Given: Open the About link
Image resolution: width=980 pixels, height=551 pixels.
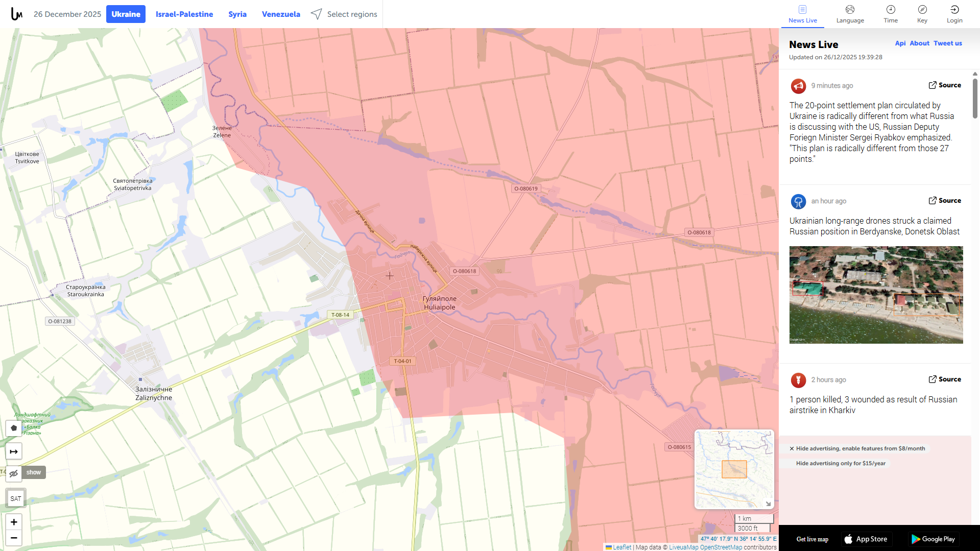Looking at the screenshot, I should [x=919, y=43].
